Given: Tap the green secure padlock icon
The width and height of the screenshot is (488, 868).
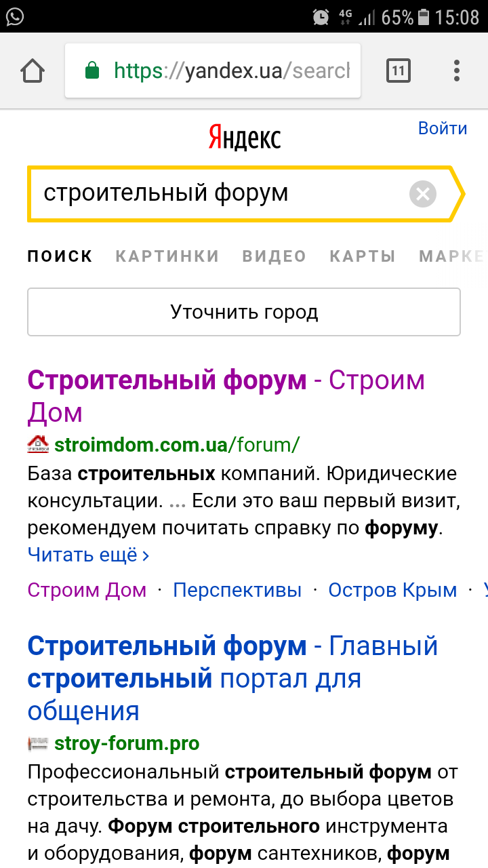Looking at the screenshot, I should tap(92, 71).
